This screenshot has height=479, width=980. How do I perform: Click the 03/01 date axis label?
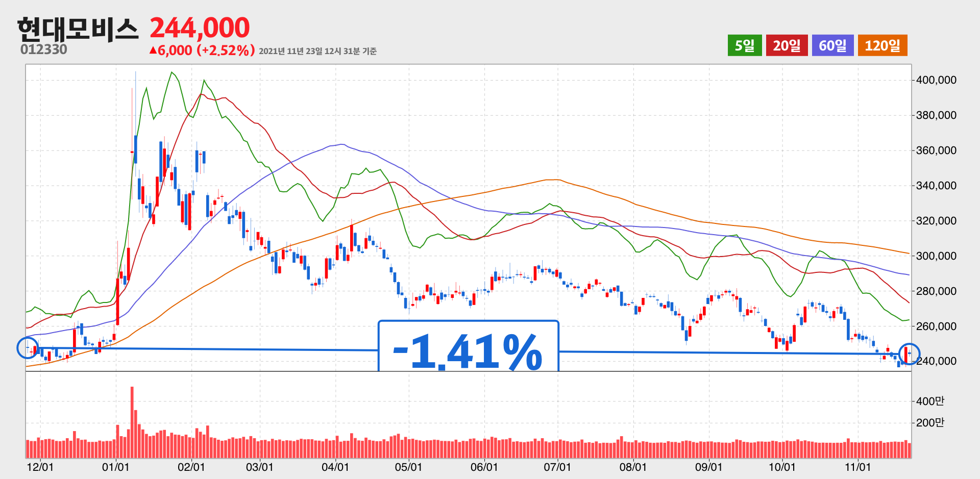pyautogui.click(x=259, y=467)
